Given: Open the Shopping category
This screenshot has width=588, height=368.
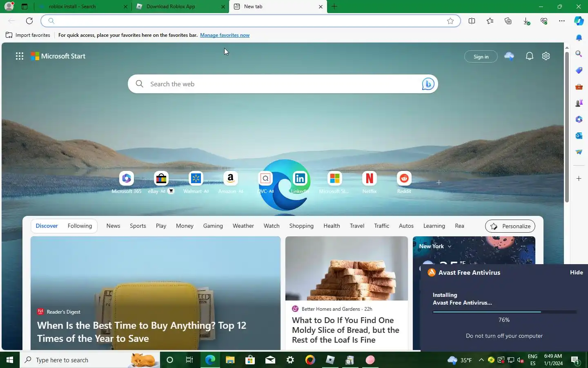Looking at the screenshot, I should 301,226.
